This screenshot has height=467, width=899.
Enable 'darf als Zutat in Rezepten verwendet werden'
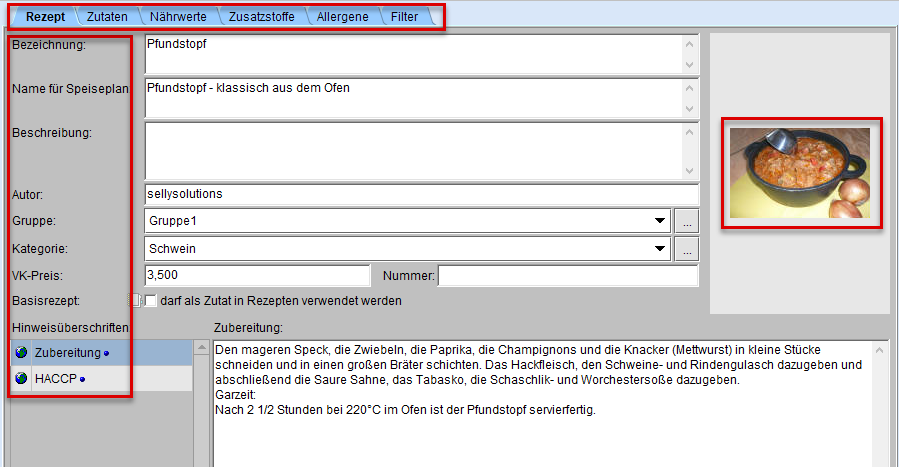point(151,301)
